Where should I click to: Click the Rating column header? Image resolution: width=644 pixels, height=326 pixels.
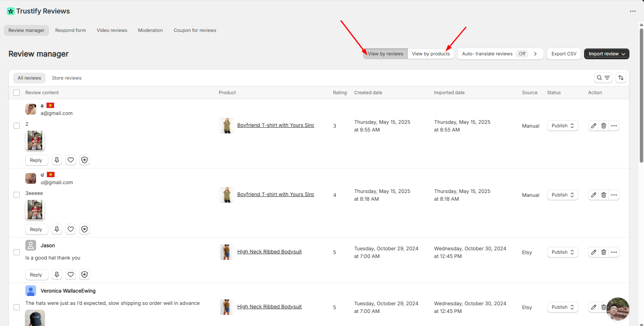(x=340, y=93)
